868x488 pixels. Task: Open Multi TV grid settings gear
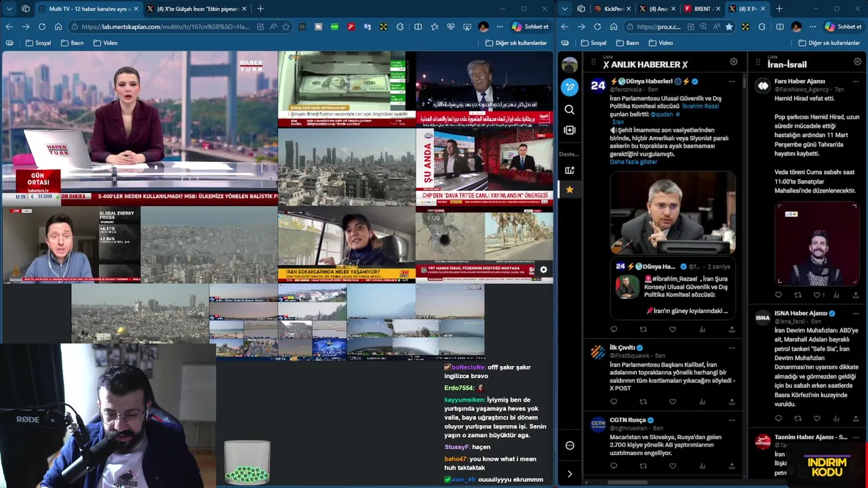[x=543, y=270]
